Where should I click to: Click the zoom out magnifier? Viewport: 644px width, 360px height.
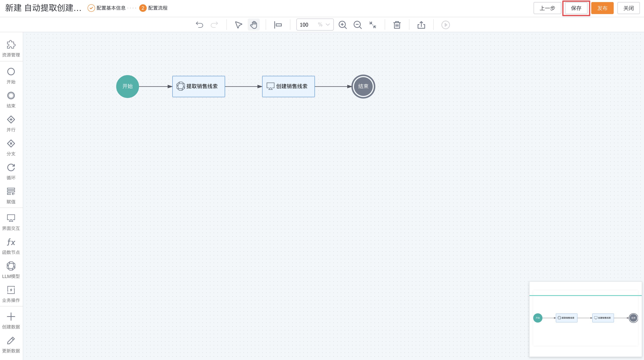(358, 25)
